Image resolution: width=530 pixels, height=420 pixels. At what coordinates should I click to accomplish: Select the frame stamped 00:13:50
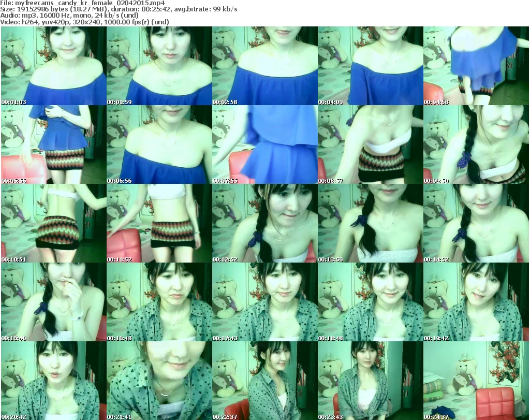pyautogui.click(x=371, y=224)
